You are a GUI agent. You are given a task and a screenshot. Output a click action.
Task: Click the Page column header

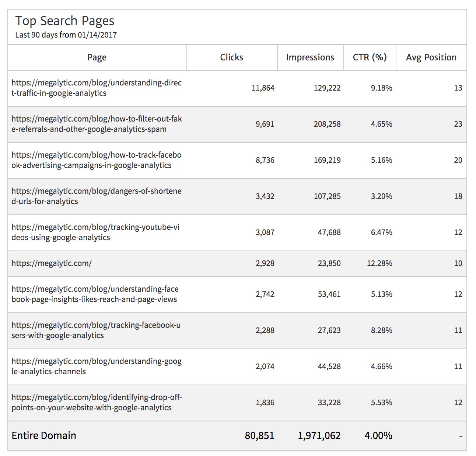point(97,57)
